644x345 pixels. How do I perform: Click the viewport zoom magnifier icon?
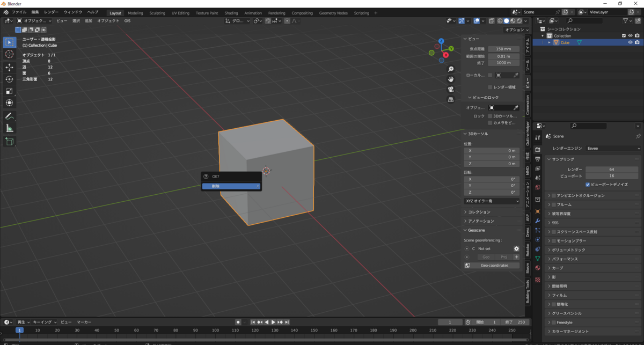click(451, 69)
